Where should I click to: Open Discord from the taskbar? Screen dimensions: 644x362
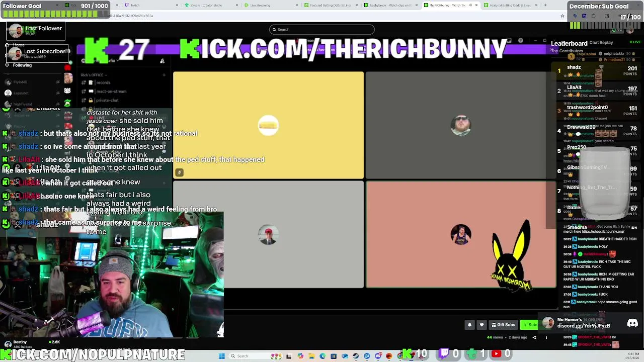pos(378,356)
